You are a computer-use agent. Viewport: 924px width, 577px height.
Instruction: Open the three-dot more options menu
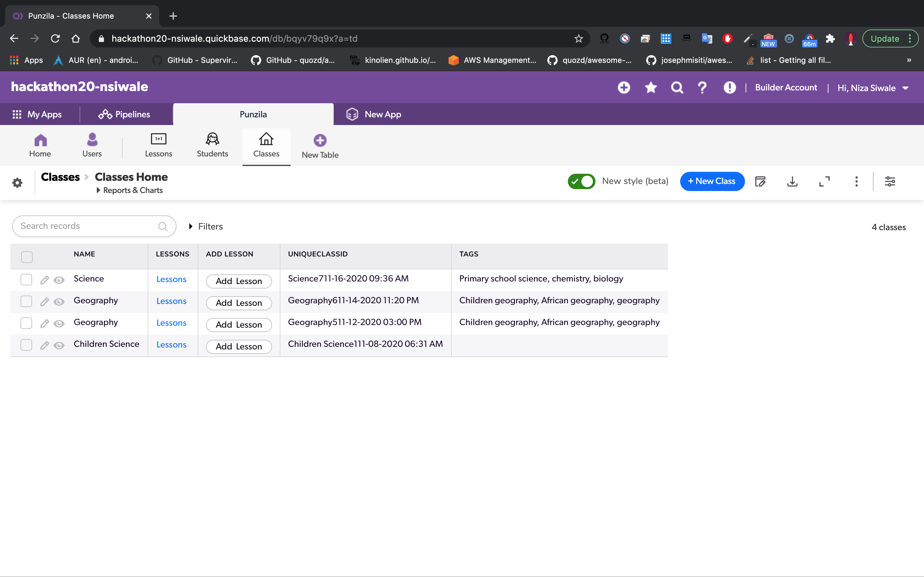pos(856,181)
